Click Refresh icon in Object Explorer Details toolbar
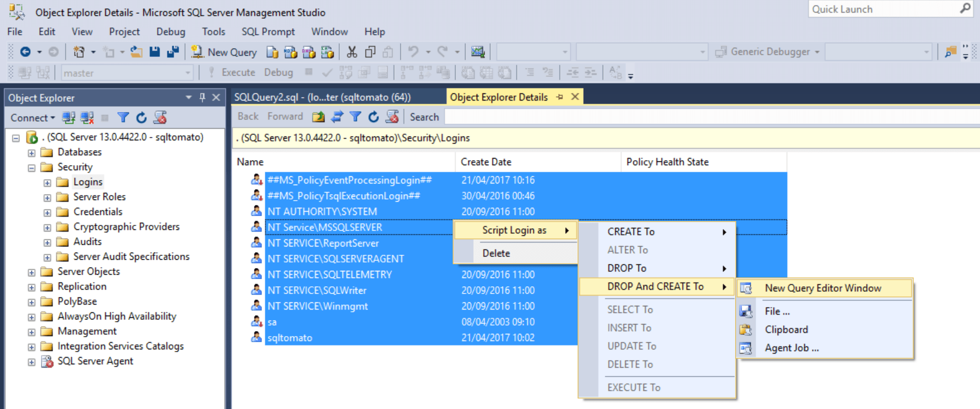980x409 pixels. (x=374, y=117)
